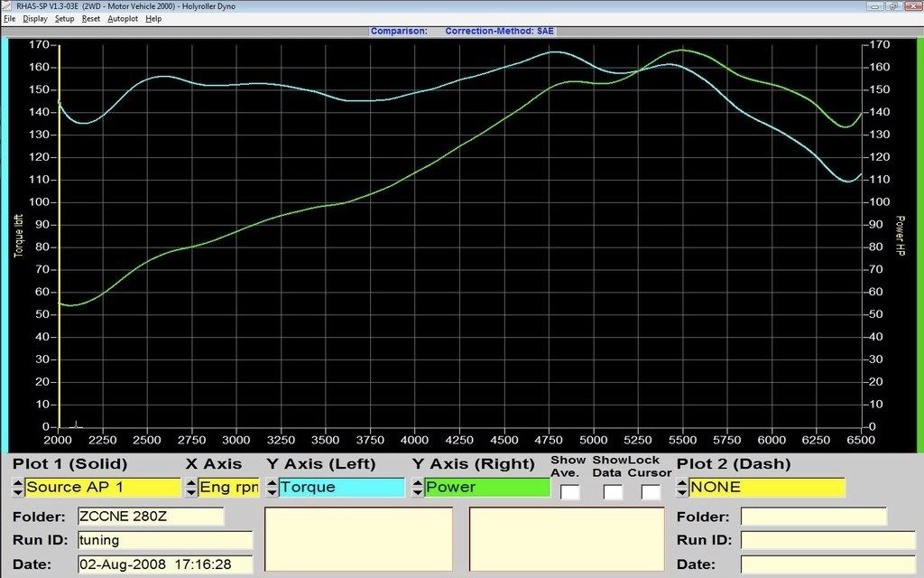Step up the Plot 2 (Dash) selector
The image size is (924, 578).
(682, 482)
